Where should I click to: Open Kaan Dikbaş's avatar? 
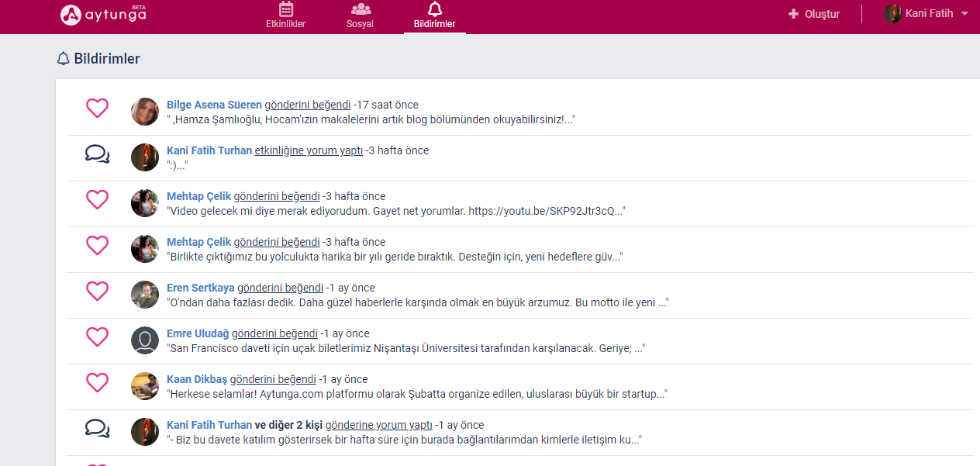(145, 386)
